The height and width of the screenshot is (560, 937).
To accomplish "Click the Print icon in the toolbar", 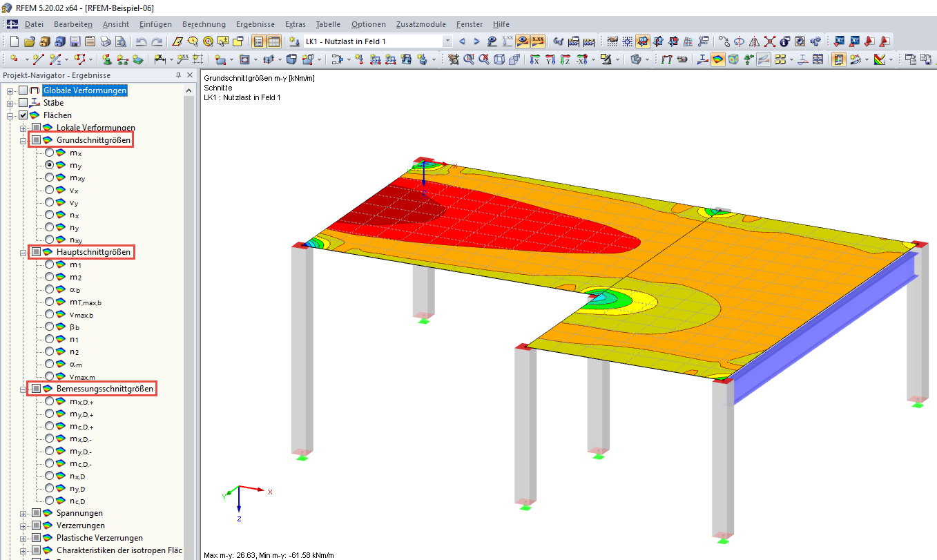I will (x=104, y=41).
